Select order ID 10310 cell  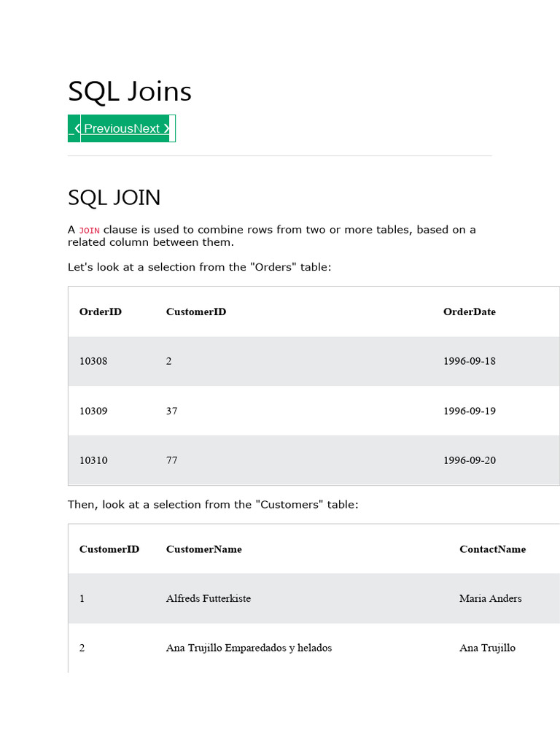[x=93, y=460]
